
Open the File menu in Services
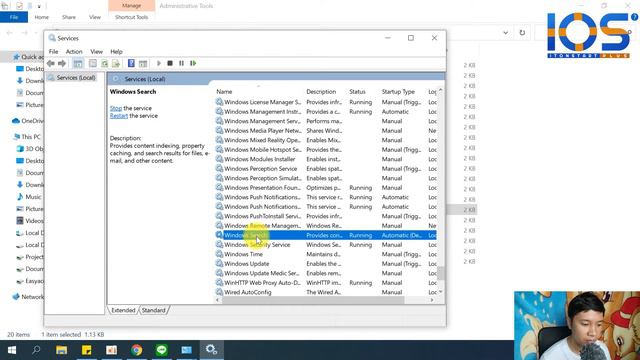[x=53, y=51]
